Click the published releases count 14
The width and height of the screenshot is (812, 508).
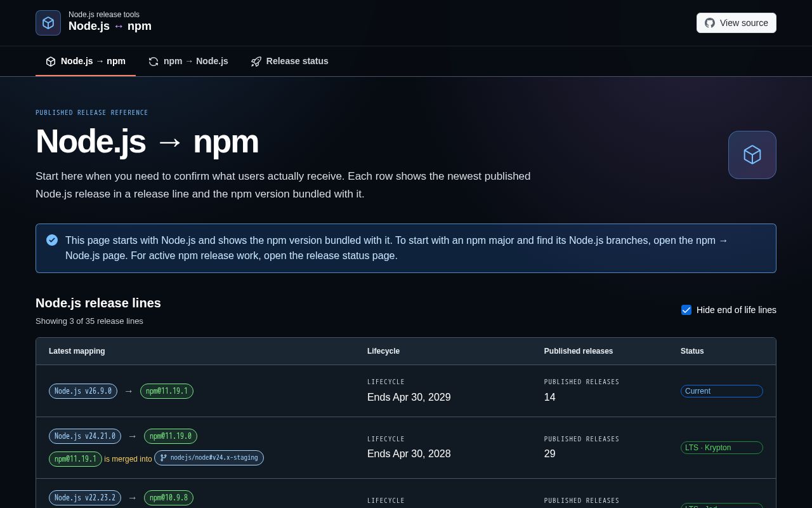(550, 398)
